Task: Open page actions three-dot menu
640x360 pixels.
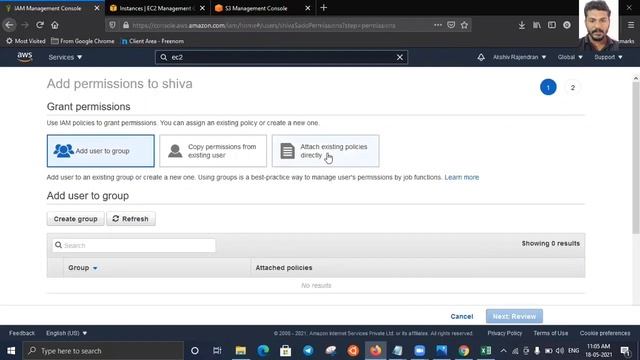Action: 438,25
